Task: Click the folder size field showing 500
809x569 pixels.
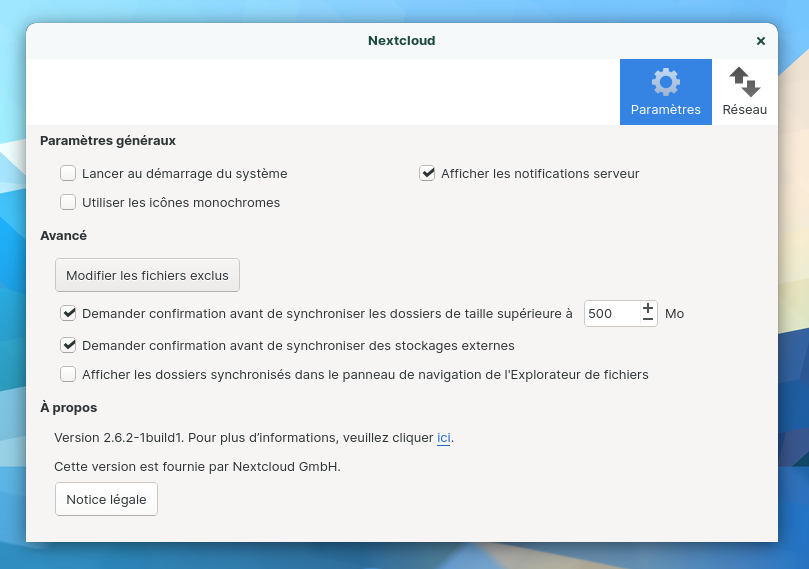Action: tap(610, 313)
